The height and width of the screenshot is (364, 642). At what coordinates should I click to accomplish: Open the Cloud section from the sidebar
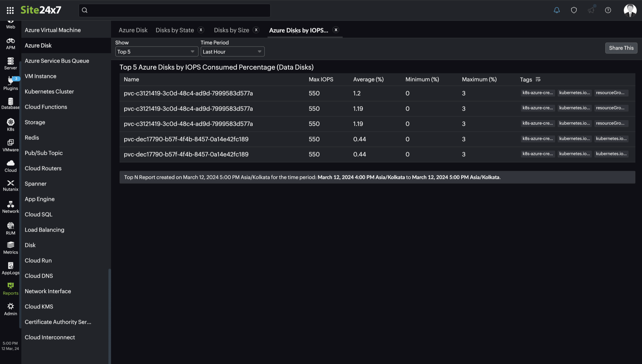10,165
